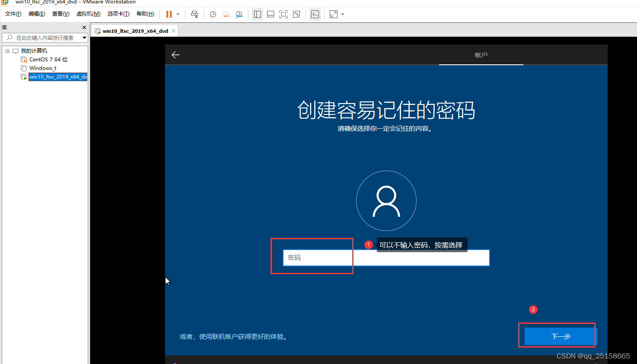637x364 pixels.
Task: Enter full screen mode icon
Action: pyautogui.click(x=283, y=14)
